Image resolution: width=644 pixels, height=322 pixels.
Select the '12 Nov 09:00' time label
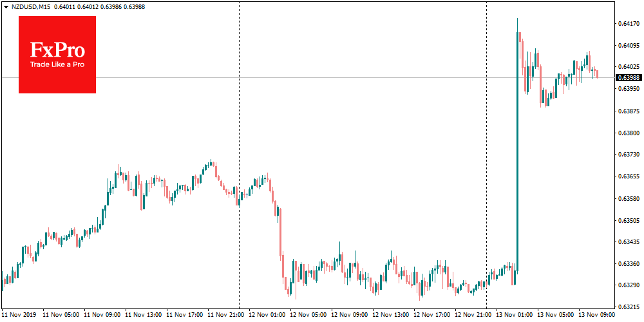(348, 316)
